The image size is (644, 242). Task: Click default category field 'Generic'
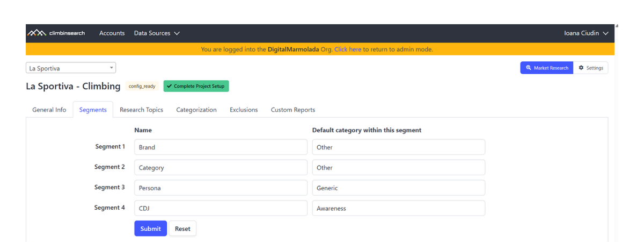pyautogui.click(x=399, y=188)
